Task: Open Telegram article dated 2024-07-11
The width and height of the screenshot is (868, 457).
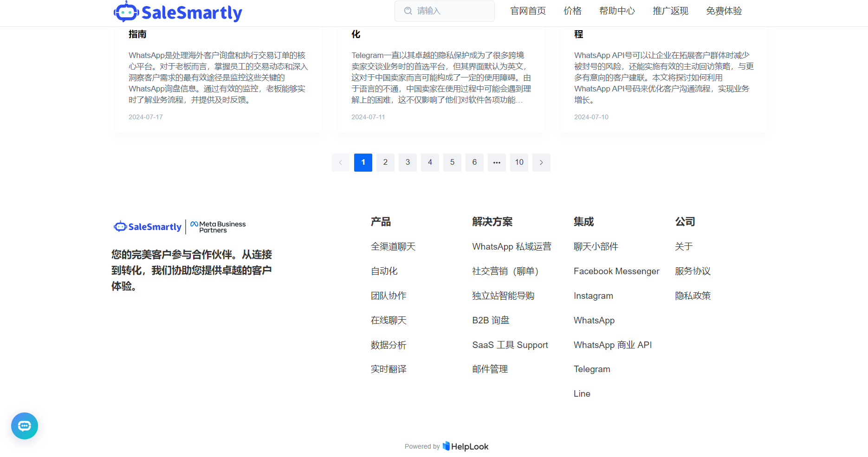Action: tap(441, 80)
